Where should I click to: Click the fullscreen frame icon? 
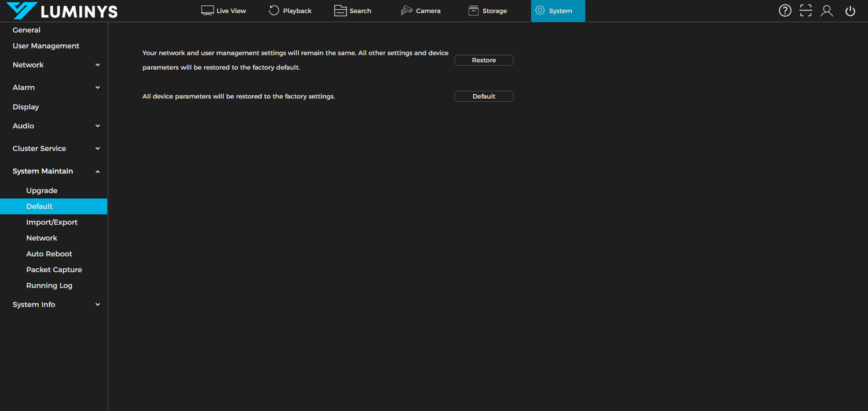tap(806, 10)
